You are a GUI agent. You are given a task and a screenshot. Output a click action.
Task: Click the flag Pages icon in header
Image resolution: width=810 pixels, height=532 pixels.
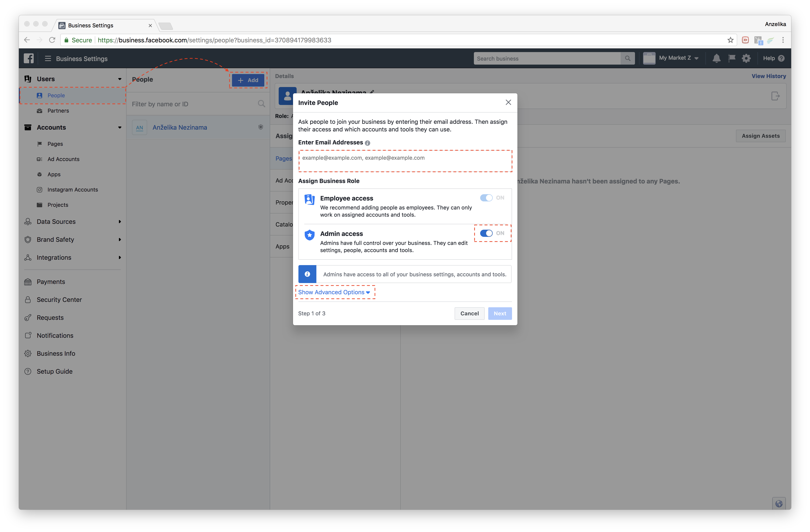731,58
